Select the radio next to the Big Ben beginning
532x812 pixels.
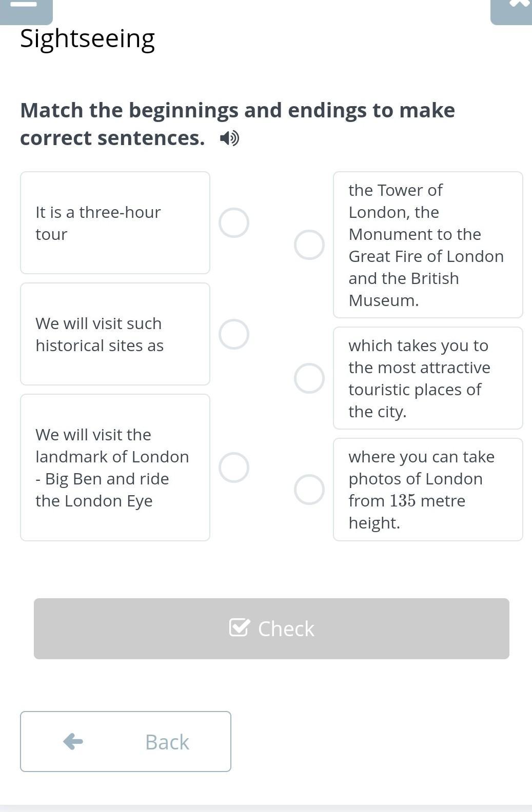[234, 468]
